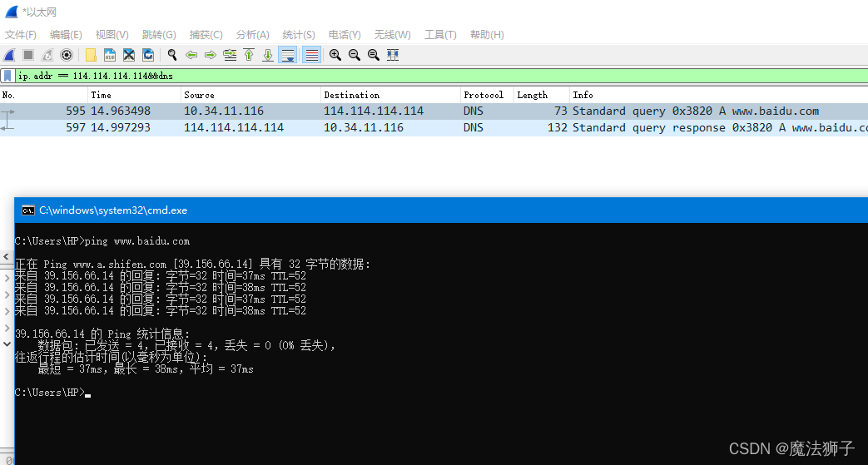
Task: Click time value 14.963498
Action: coord(121,111)
